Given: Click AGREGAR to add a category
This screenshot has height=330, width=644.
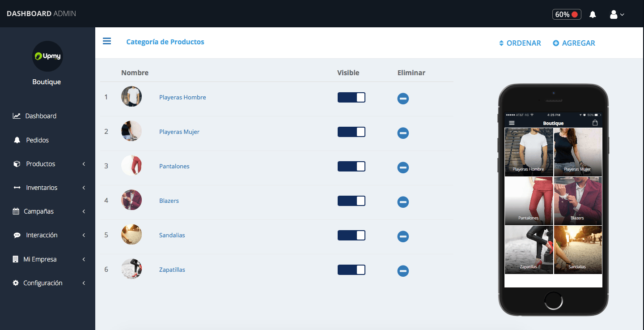Looking at the screenshot, I should [574, 43].
